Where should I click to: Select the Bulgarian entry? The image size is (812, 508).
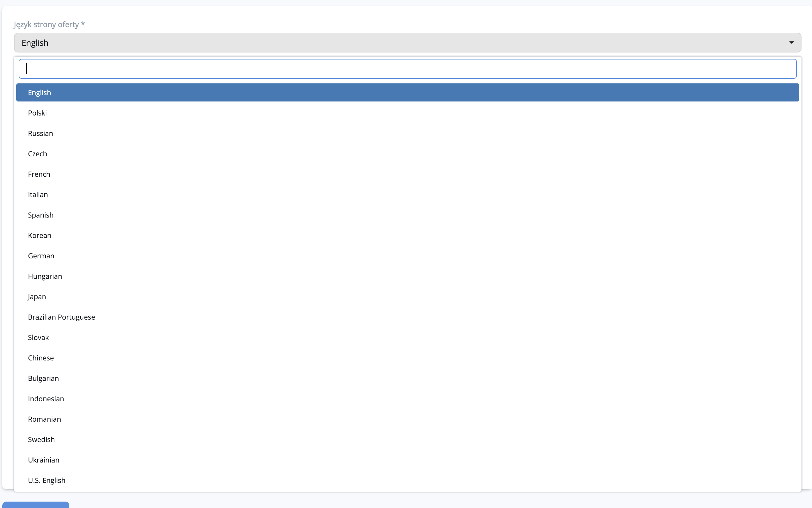coord(407,378)
